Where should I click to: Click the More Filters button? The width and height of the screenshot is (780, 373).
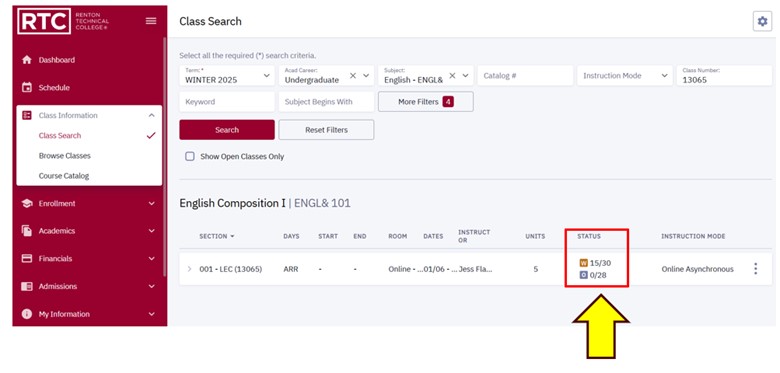[426, 101]
